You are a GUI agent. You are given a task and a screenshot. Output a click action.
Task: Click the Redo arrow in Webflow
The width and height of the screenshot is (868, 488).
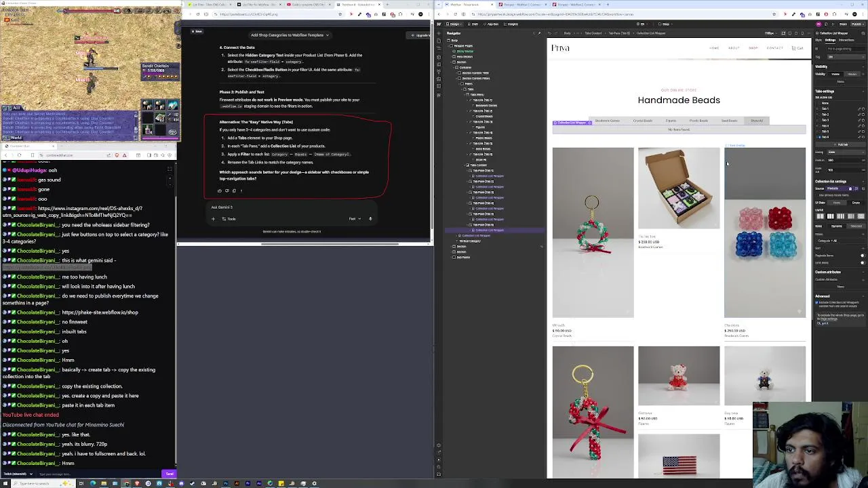pyautogui.click(x=556, y=33)
